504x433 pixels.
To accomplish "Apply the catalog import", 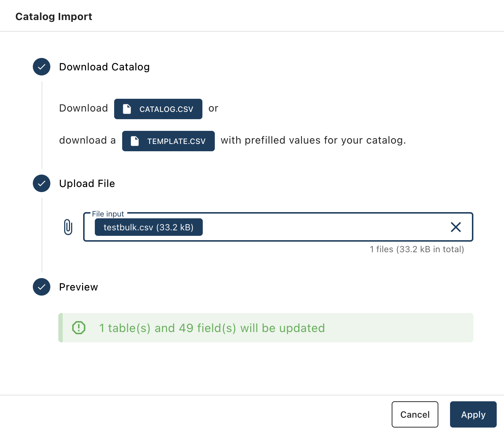I will pyautogui.click(x=473, y=414).
